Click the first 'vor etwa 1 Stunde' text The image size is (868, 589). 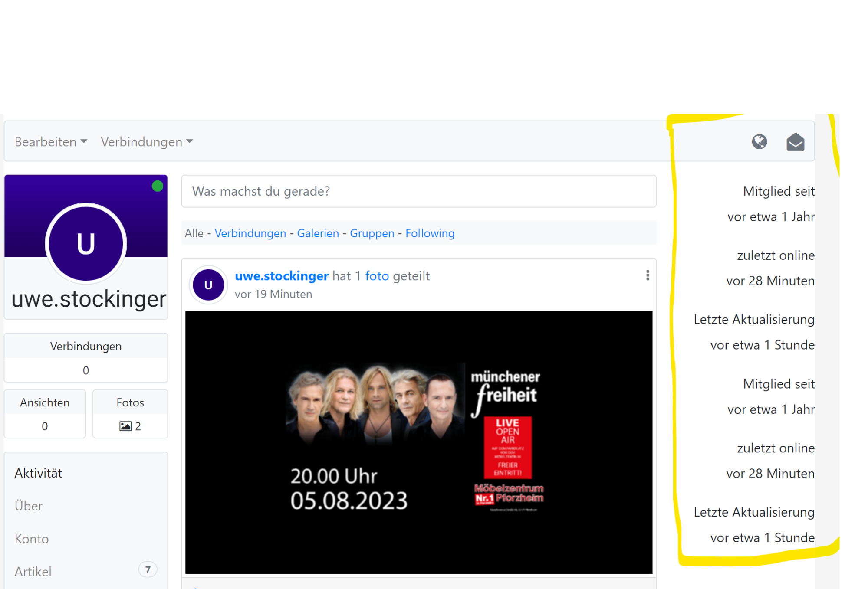click(763, 345)
